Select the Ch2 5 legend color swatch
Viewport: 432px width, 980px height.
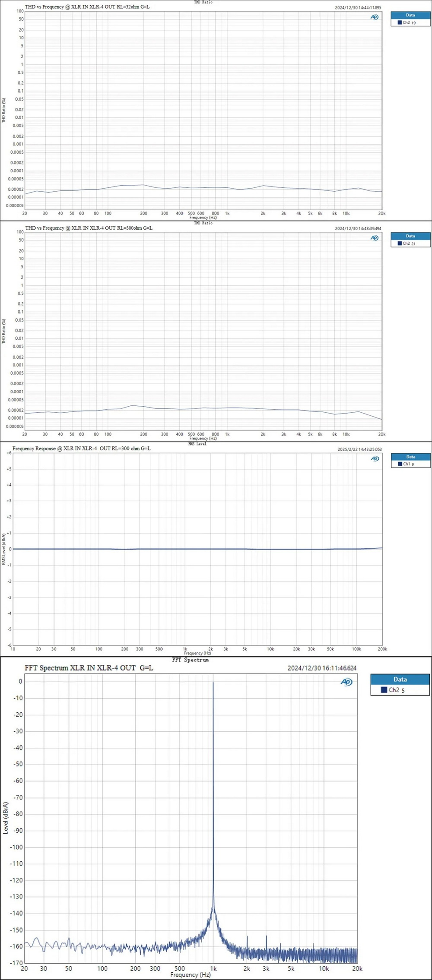(x=384, y=690)
